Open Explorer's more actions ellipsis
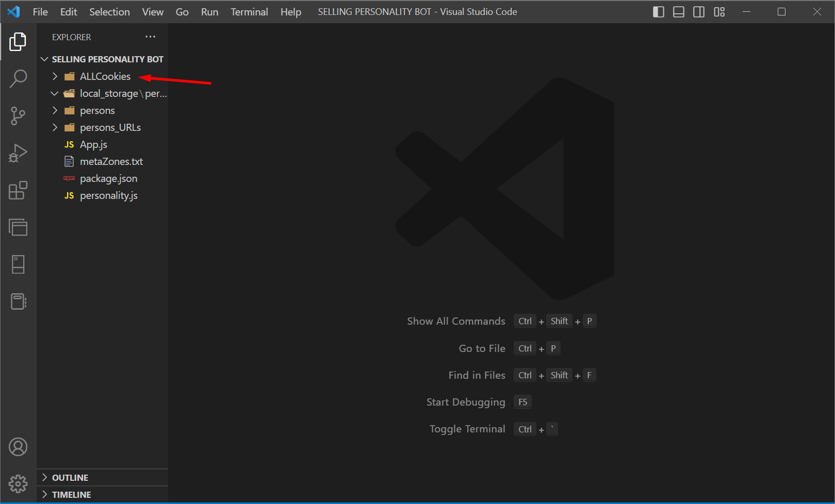This screenshot has width=835, height=504. click(150, 37)
